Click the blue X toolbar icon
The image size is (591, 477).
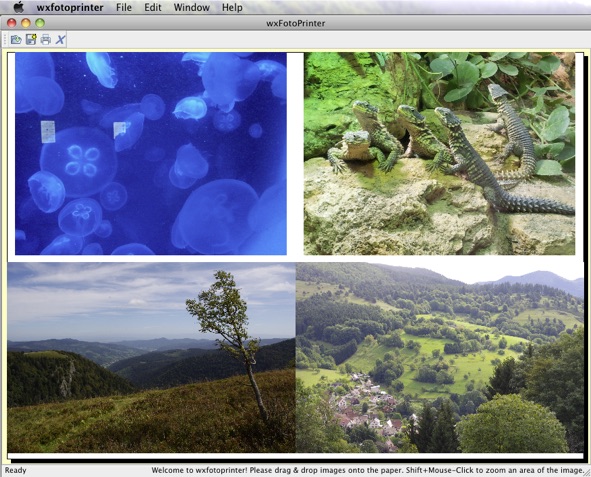tap(60, 39)
